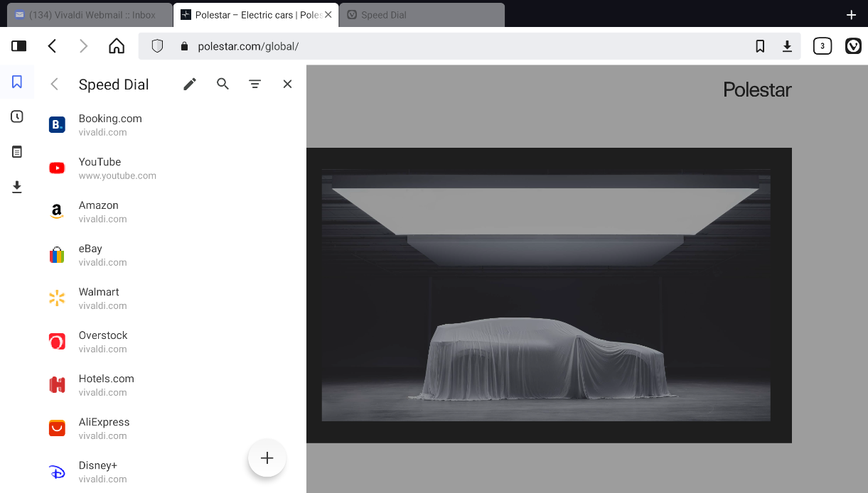Image resolution: width=868 pixels, height=493 pixels.
Task: View site security padlock info
Action: 184,46
